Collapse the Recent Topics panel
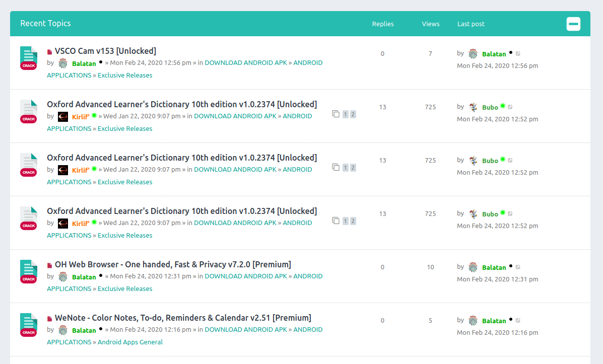The image size is (603, 364). pos(573,24)
